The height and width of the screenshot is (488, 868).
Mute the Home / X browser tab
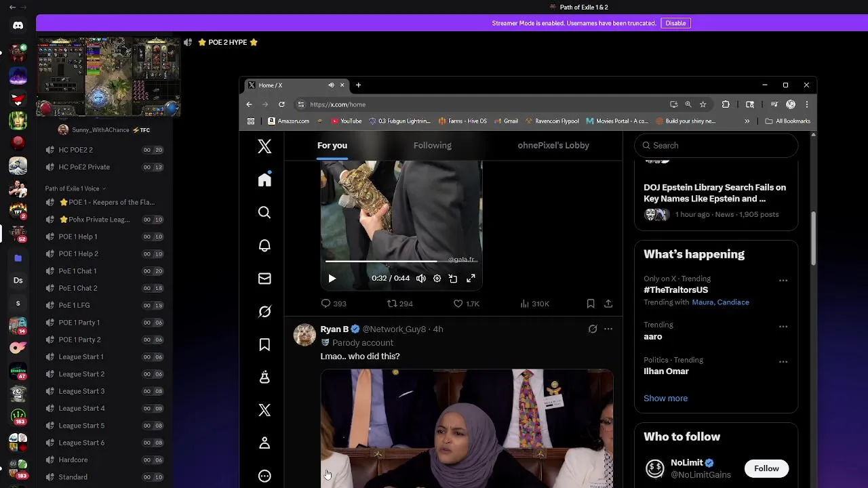331,85
